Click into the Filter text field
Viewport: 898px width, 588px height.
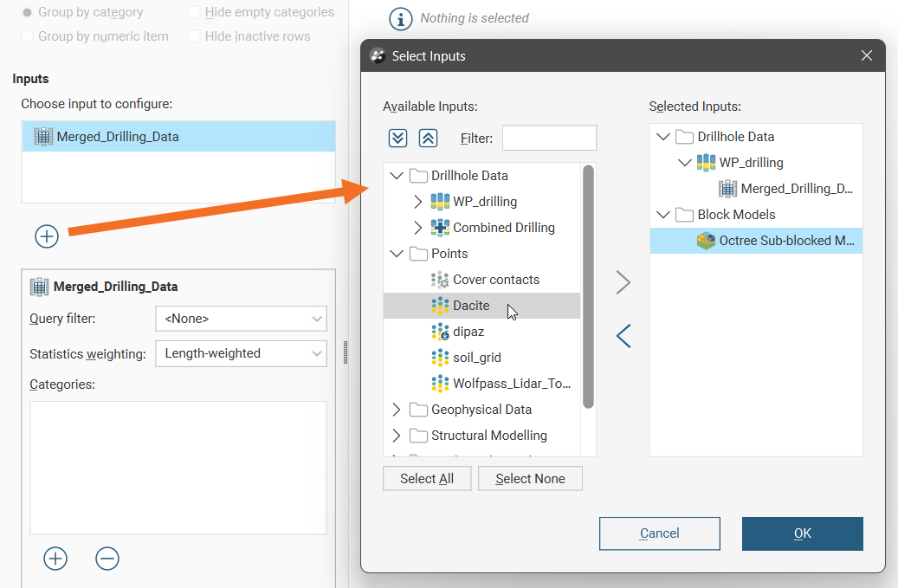pyautogui.click(x=549, y=139)
